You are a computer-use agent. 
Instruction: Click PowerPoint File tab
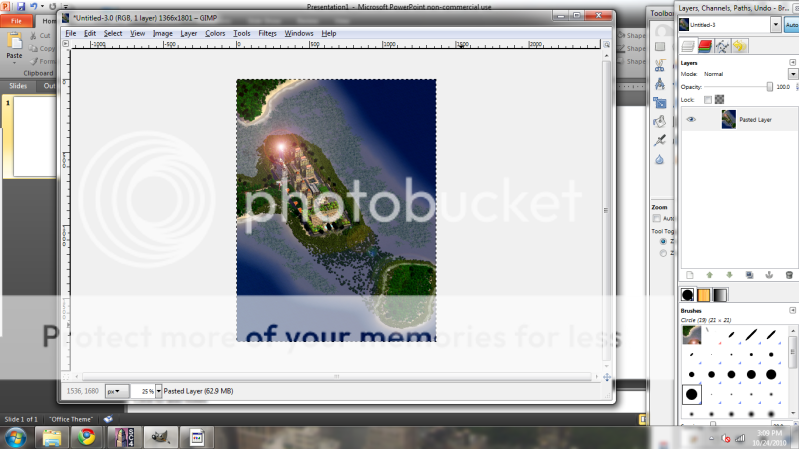point(16,21)
